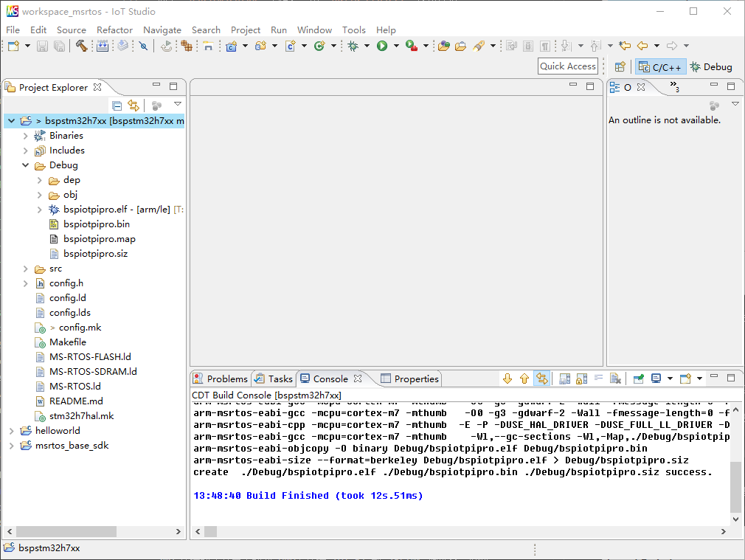745x560 pixels.
Task: Click the Debug bug icon in main toolbar
Action: [353, 46]
